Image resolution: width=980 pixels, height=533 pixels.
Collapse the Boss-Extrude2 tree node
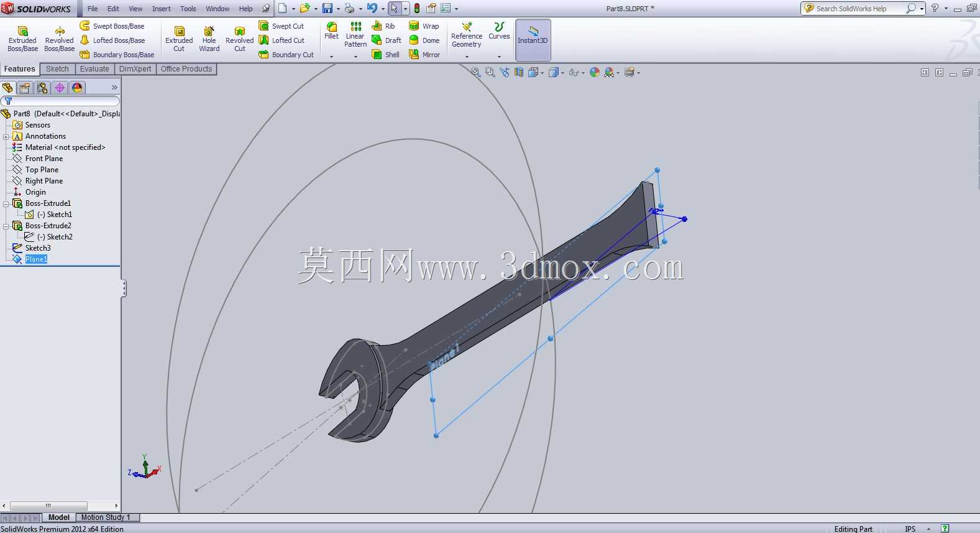pyautogui.click(x=6, y=226)
